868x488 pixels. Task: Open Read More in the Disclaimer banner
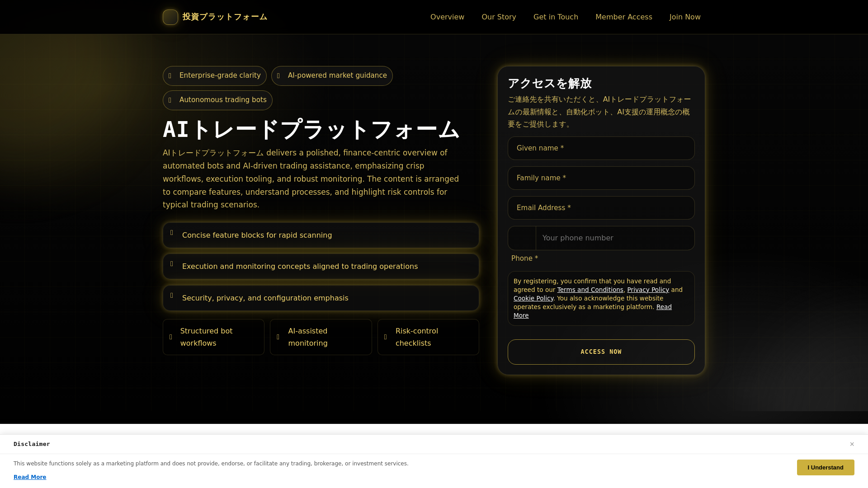(x=30, y=477)
